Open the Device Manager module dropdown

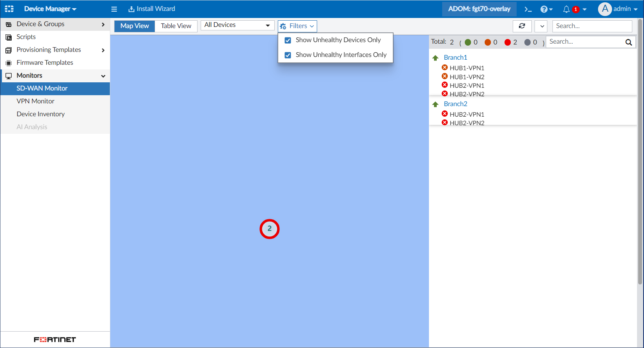pos(50,9)
